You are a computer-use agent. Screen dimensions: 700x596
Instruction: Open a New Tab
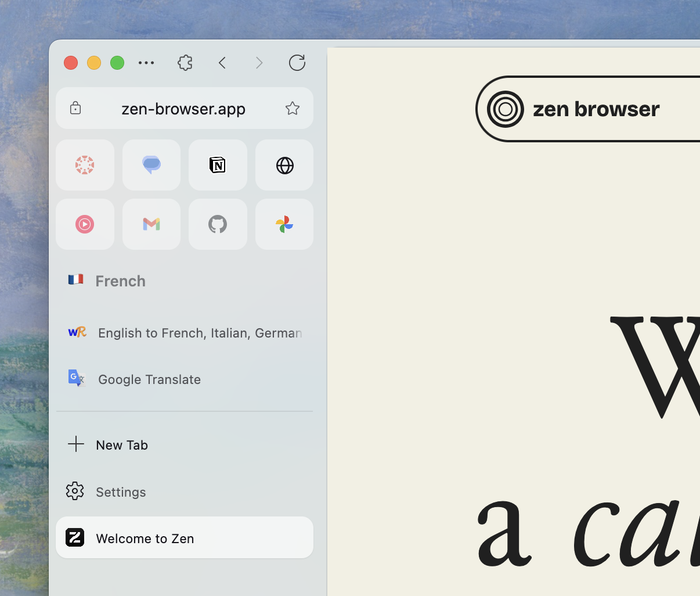pos(185,445)
